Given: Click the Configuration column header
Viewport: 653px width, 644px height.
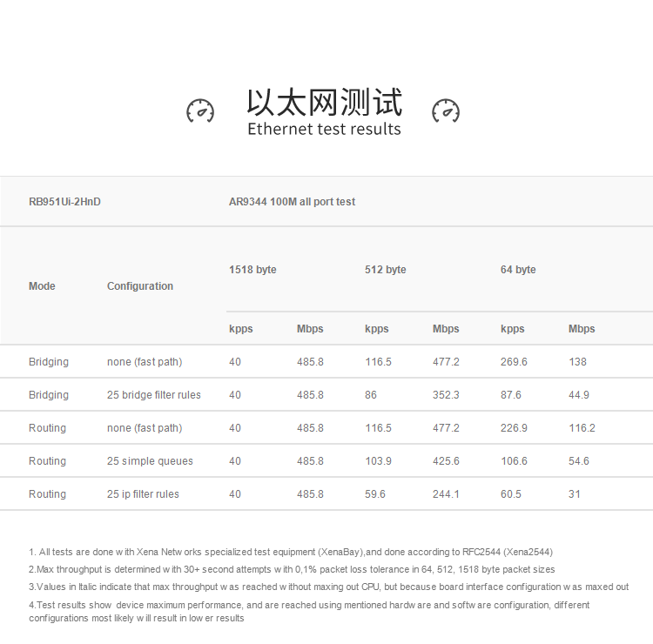Looking at the screenshot, I should point(140,286).
